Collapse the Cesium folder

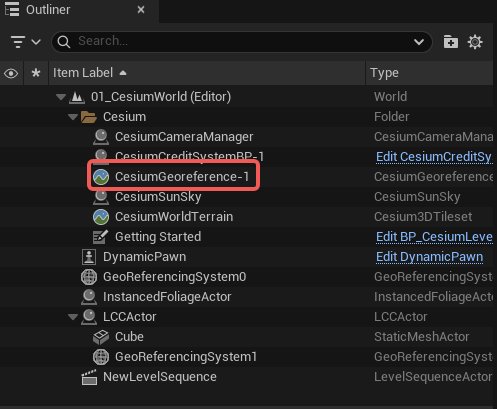tap(73, 117)
